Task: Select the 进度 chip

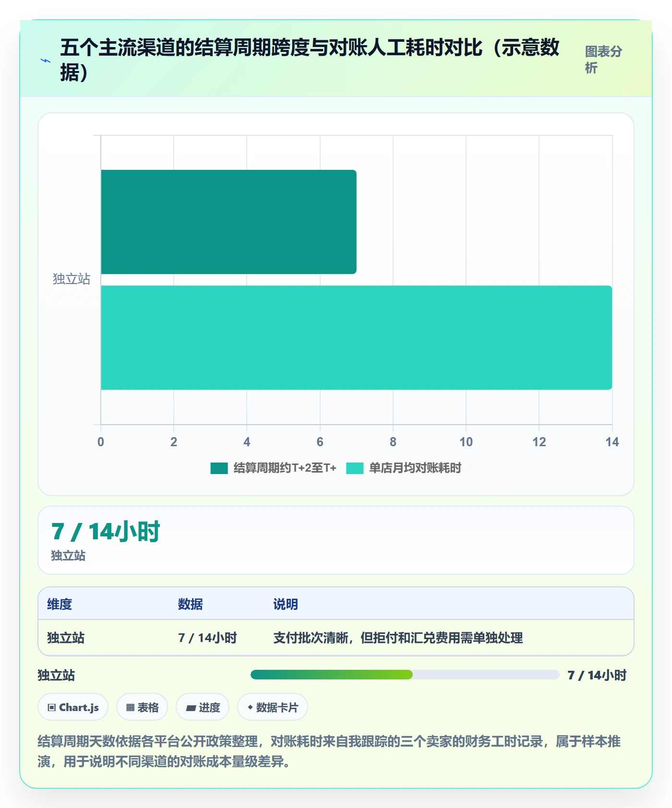Action: [x=203, y=707]
